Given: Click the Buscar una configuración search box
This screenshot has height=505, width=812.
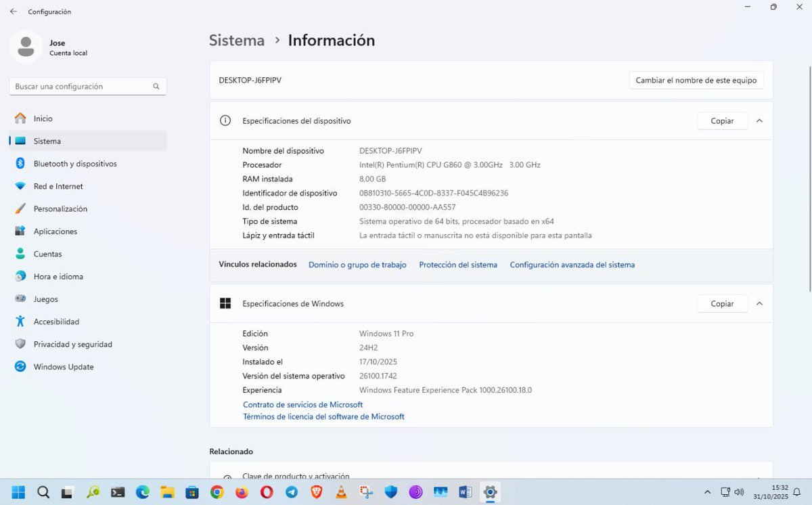Looking at the screenshot, I should pyautogui.click(x=87, y=86).
